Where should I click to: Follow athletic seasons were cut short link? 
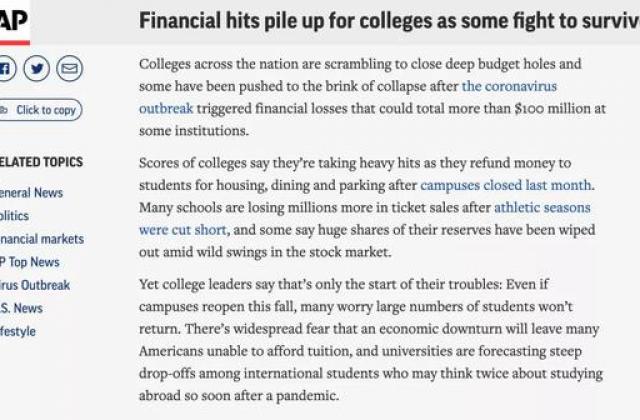click(364, 218)
